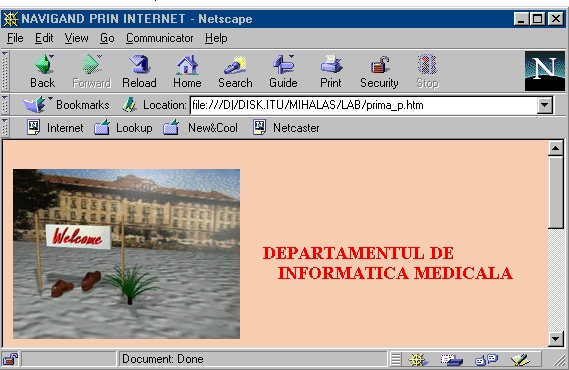The height and width of the screenshot is (370, 569).
Task: Open the File menu
Action: [15, 38]
